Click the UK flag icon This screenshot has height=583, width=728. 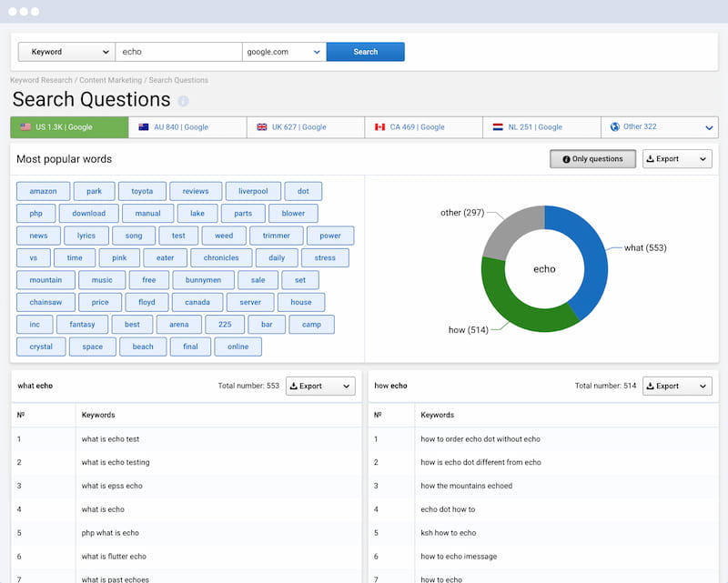pyautogui.click(x=262, y=127)
